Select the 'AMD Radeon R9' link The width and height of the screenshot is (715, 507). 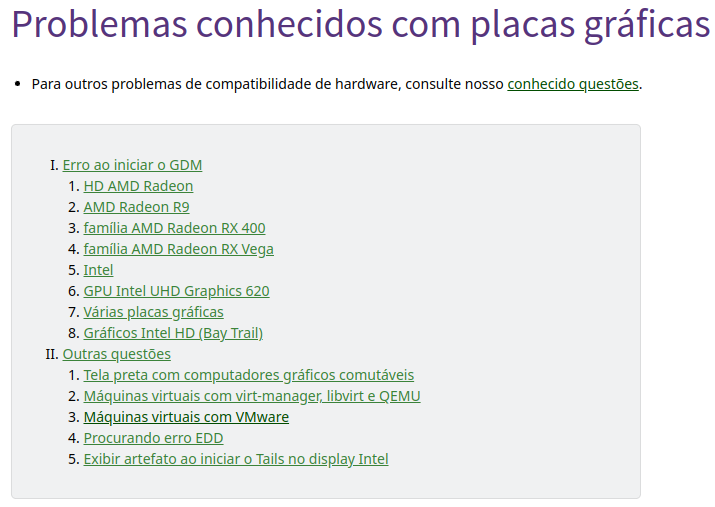point(136,207)
